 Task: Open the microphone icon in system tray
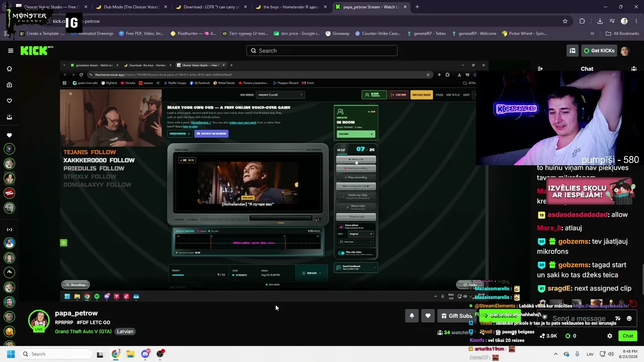tap(577, 354)
